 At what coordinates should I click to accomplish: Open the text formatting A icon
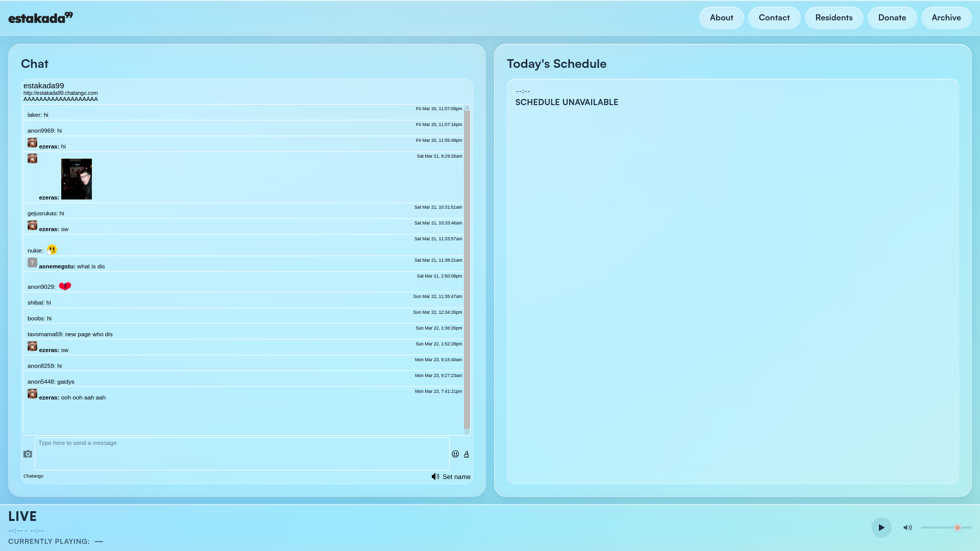[466, 454]
